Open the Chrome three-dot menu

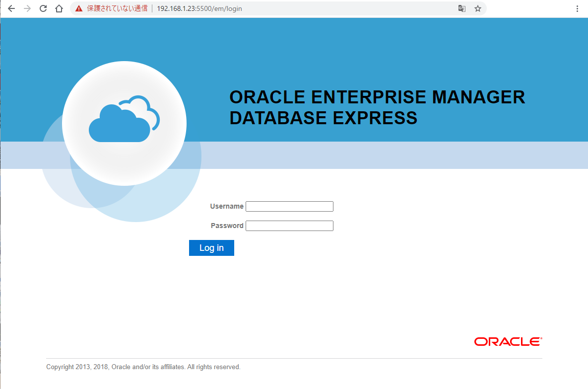point(577,8)
